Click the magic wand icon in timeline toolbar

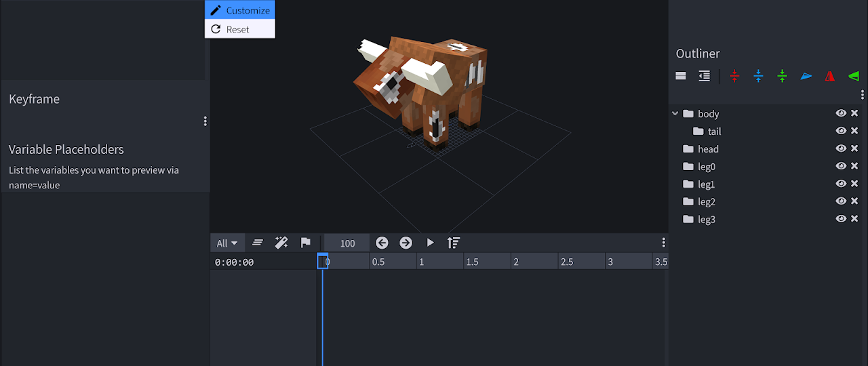click(281, 243)
